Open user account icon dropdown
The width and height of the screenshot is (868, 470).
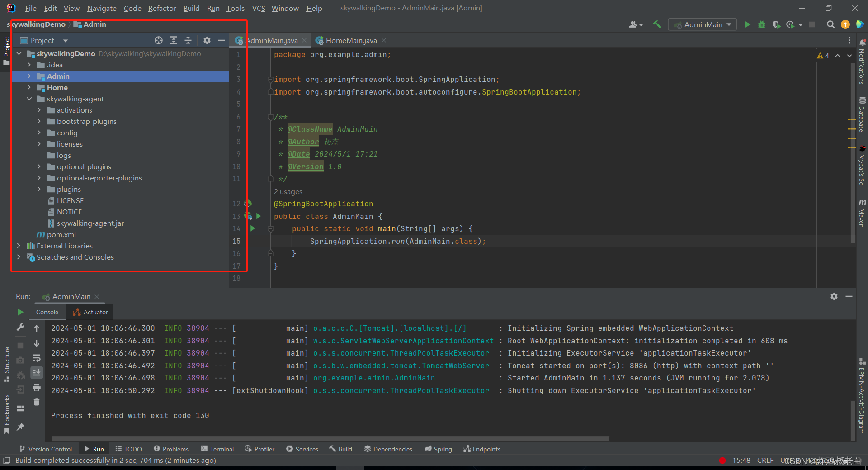pos(636,24)
